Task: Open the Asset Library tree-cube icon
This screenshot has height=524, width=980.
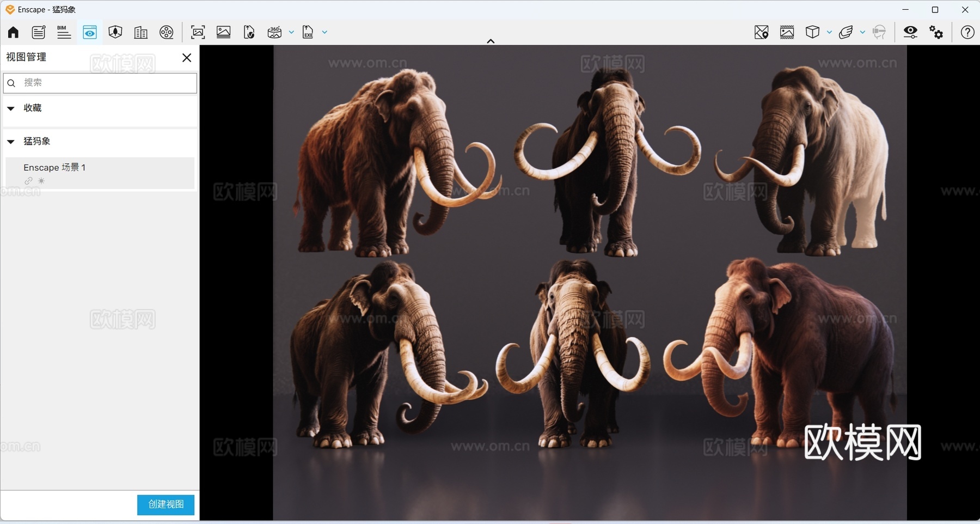Action: (115, 32)
